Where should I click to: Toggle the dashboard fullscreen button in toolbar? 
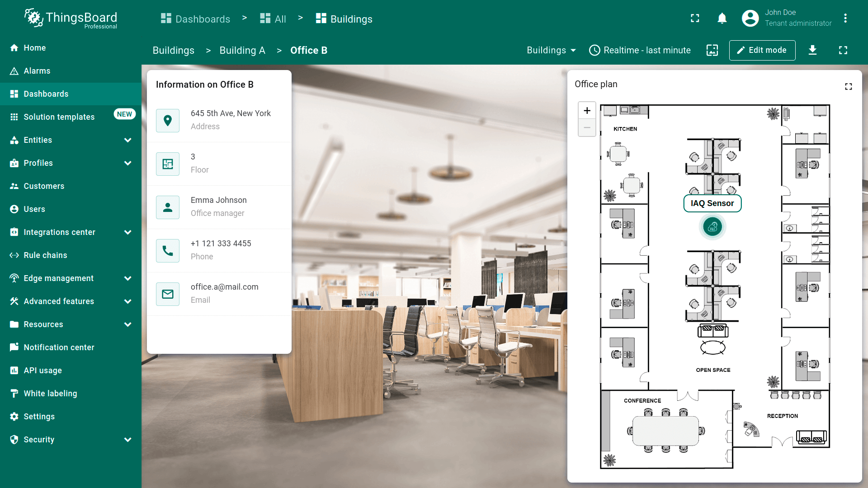(843, 50)
